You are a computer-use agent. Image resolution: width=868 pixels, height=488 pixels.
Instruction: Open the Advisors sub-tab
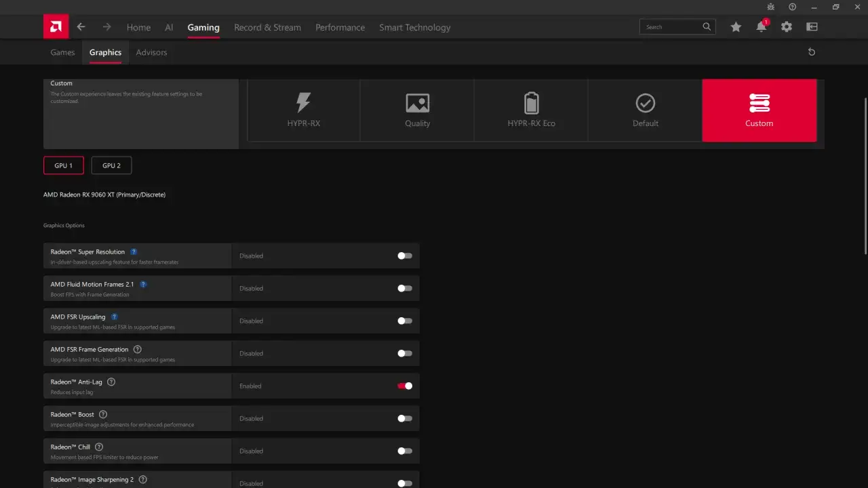click(151, 52)
